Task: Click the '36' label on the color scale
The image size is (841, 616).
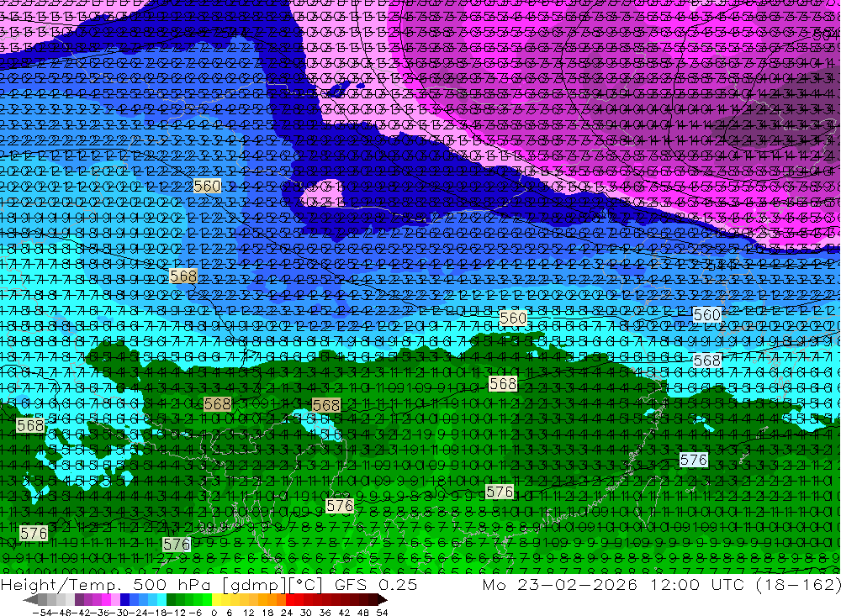Action: tap(325, 613)
